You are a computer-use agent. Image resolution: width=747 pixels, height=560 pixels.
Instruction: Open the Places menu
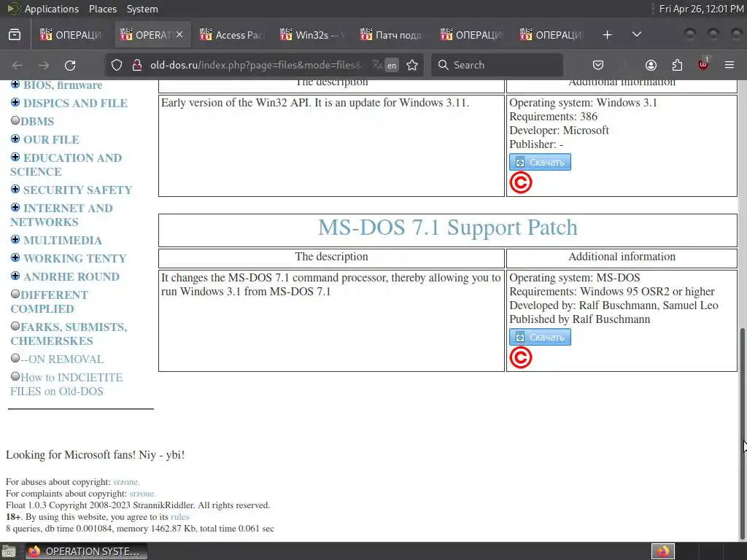[102, 9]
